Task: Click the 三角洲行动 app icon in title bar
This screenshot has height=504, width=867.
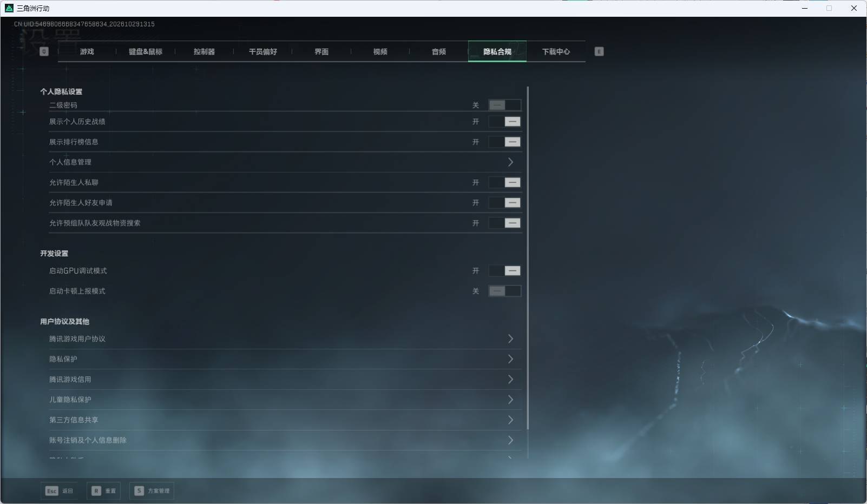Action: point(9,8)
